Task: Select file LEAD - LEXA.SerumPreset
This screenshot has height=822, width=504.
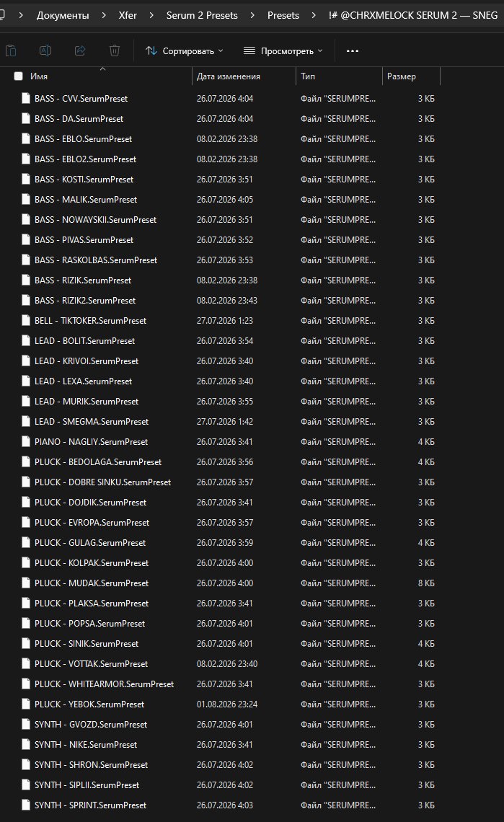Action: pos(84,381)
